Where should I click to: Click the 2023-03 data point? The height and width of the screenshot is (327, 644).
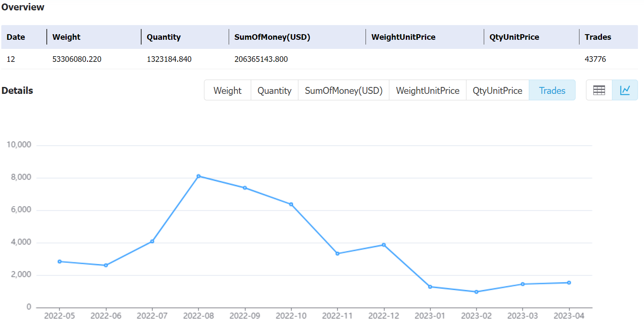coord(523,284)
